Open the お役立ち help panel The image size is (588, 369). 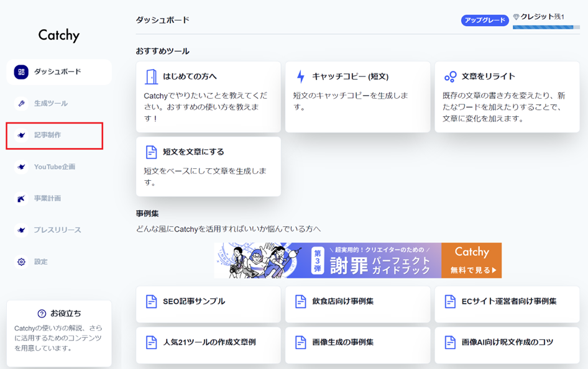pyautogui.click(x=59, y=334)
